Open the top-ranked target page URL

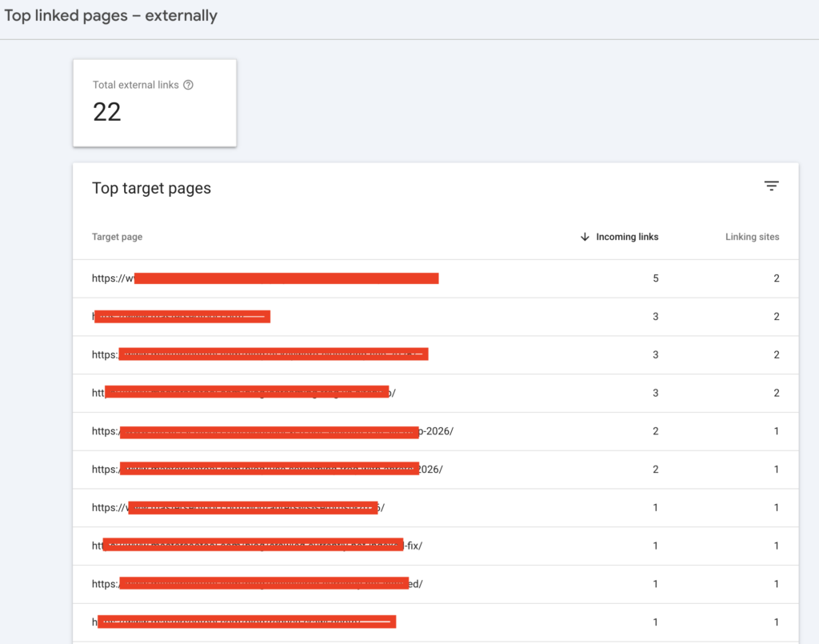pyautogui.click(x=264, y=278)
